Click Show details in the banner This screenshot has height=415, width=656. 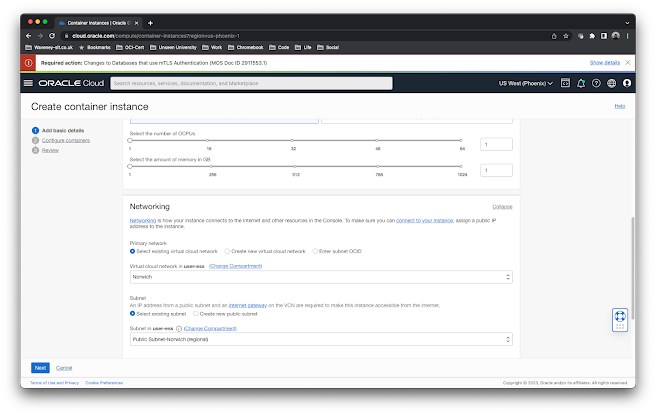coord(605,62)
